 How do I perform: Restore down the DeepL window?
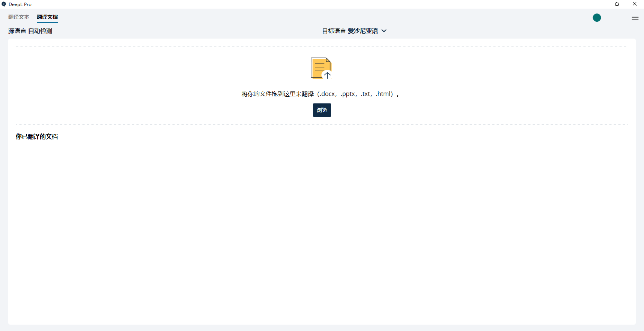617,4
